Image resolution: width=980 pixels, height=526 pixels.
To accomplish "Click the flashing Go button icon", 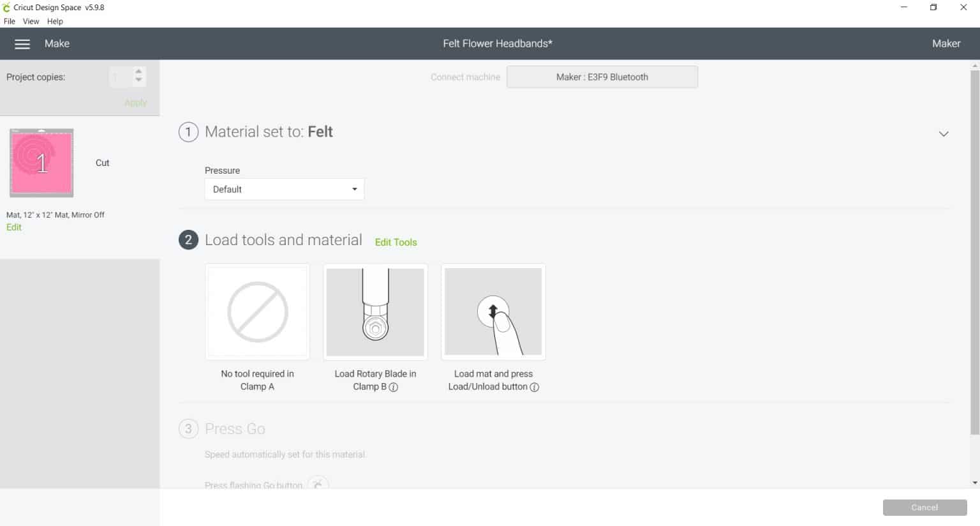I will (318, 485).
